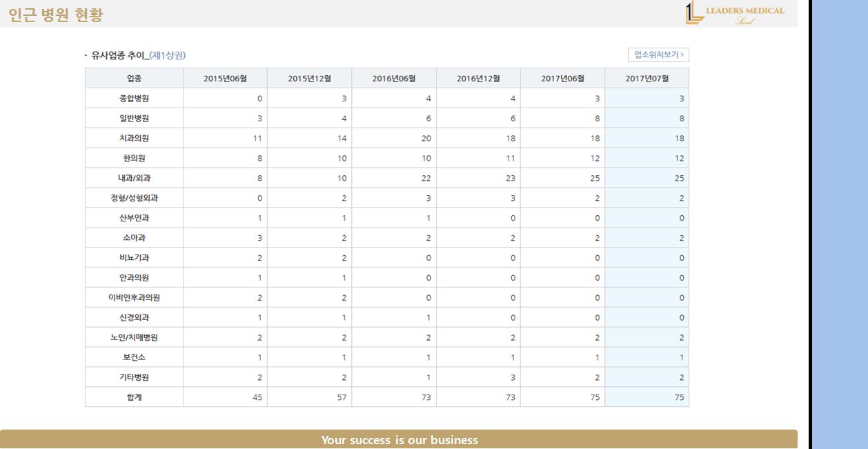The width and height of the screenshot is (868, 449).
Task: Select the 2015년12월 column header
Action: coord(309,79)
